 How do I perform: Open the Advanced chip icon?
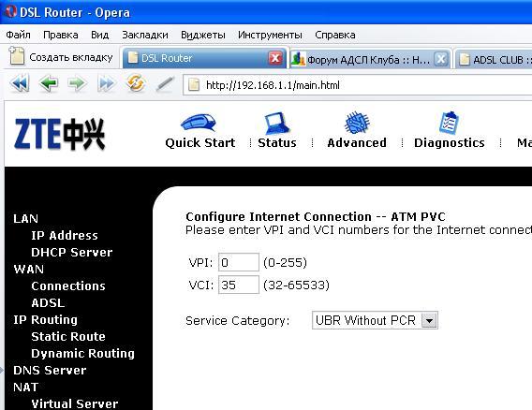[x=356, y=123]
